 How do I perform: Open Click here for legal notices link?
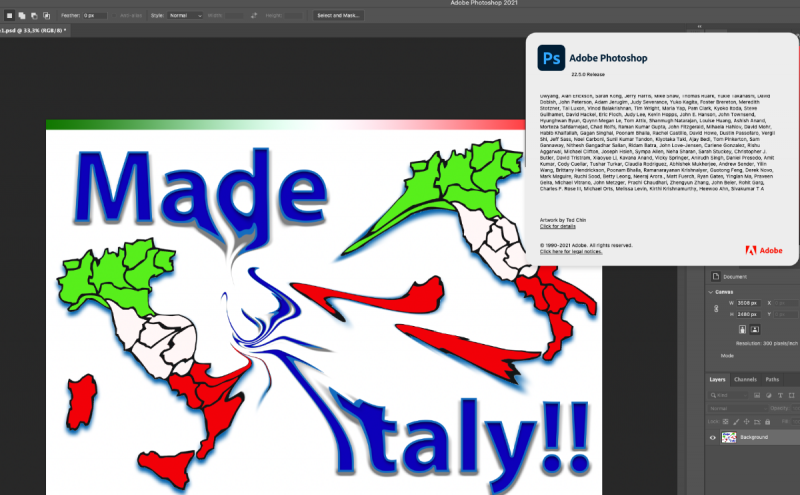(571, 252)
